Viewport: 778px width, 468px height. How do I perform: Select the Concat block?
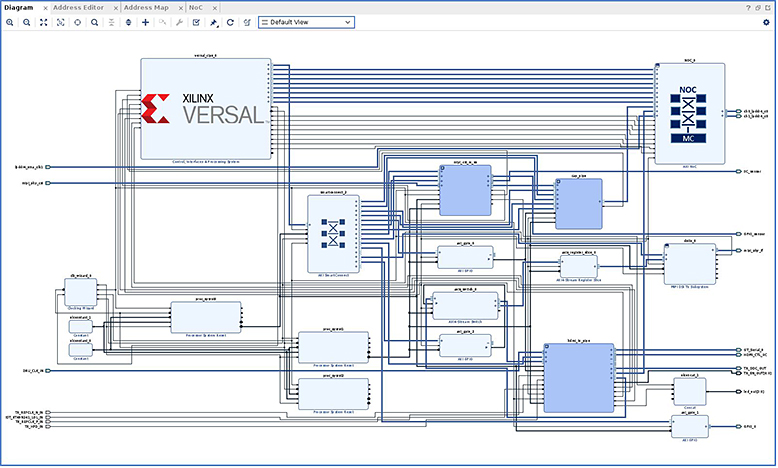click(690, 392)
